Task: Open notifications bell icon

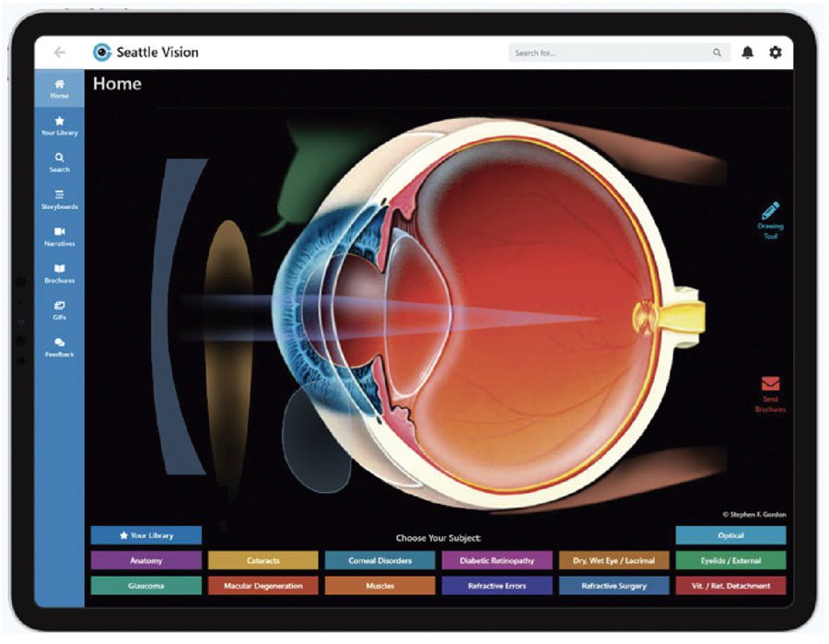Action: coord(747,53)
